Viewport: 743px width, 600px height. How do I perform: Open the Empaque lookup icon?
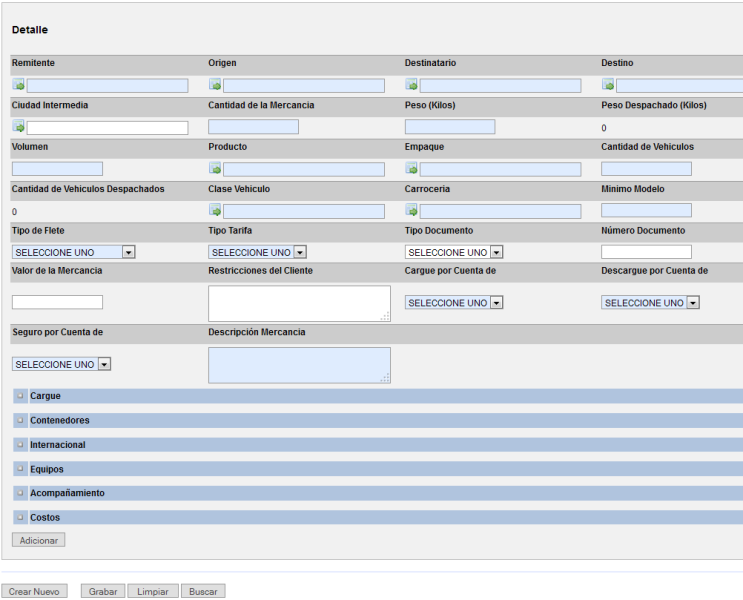[411, 169]
